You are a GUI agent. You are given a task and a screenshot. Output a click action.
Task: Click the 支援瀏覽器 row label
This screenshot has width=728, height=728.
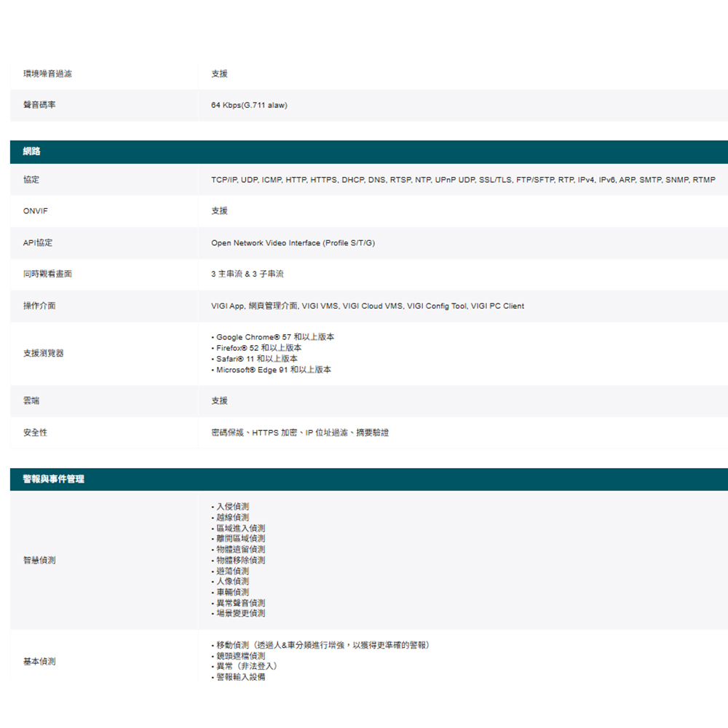coord(44,353)
